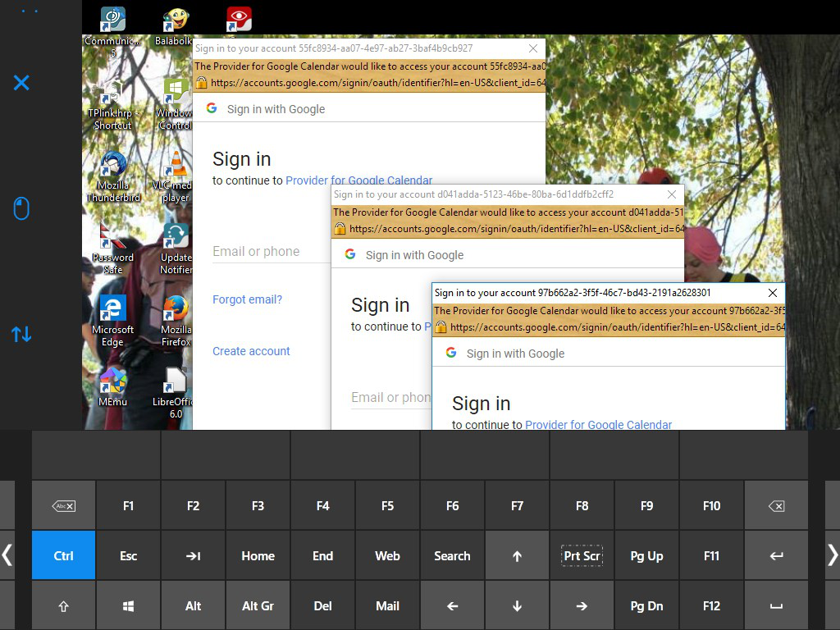The height and width of the screenshot is (630, 840).
Task: Select the Mozilla Thunderbird desktop icon
Action: pyautogui.click(x=113, y=177)
